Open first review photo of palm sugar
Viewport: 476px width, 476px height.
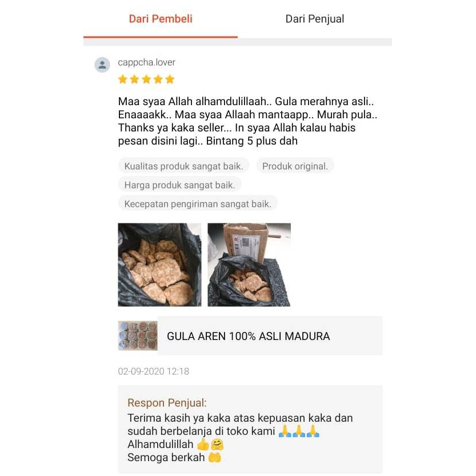(x=159, y=265)
